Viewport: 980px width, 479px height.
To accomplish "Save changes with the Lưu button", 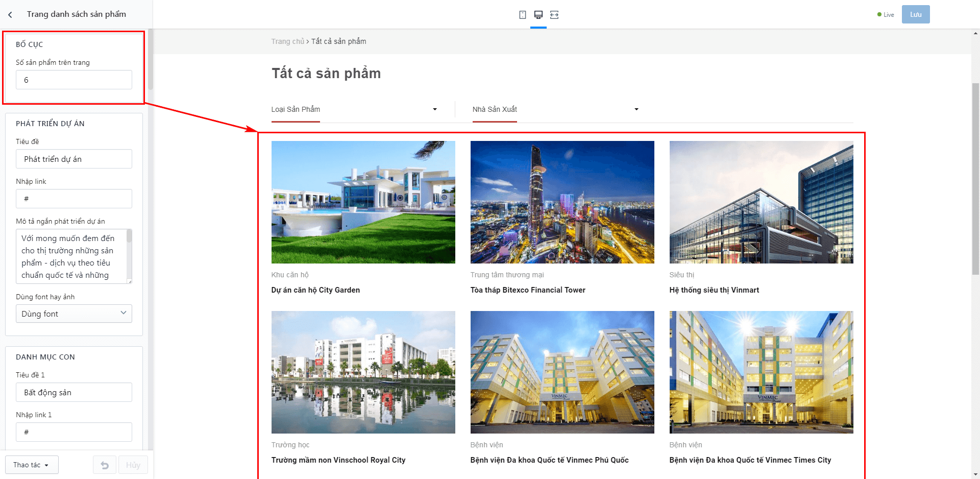I will 916,14.
